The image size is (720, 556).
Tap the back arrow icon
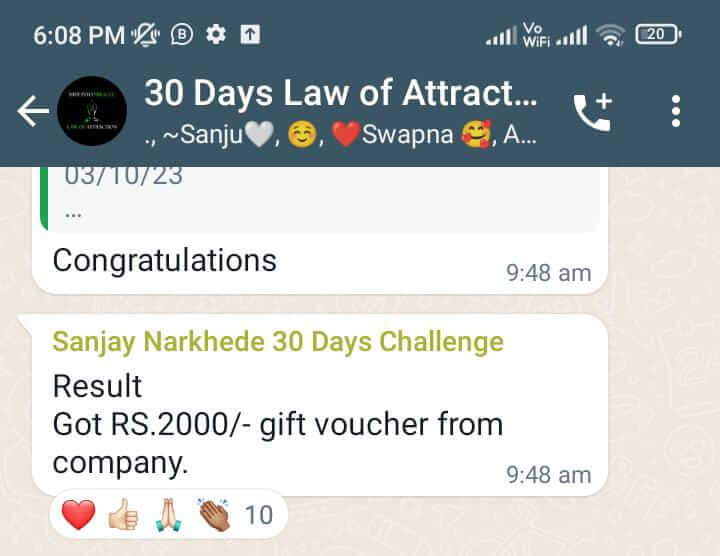[x=33, y=111]
